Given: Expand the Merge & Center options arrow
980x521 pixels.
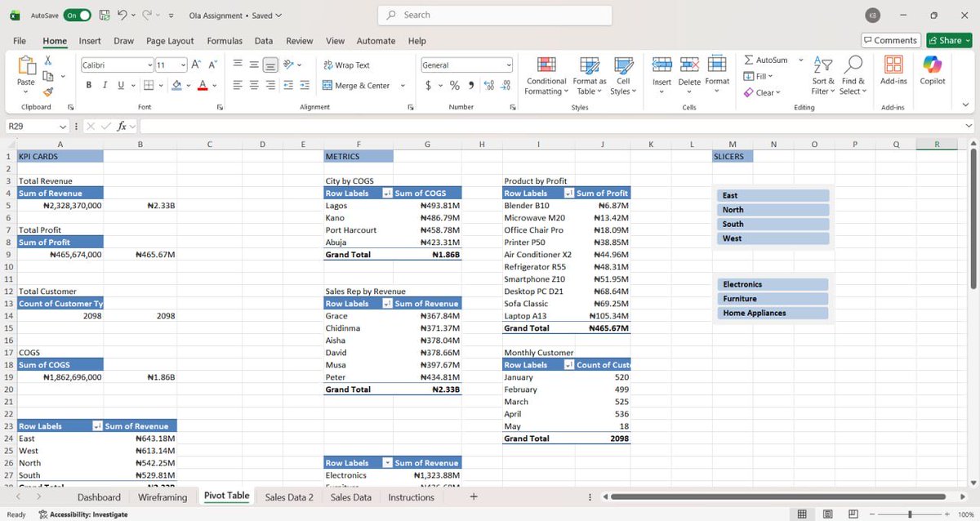Looking at the screenshot, I should [x=403, y=86].
